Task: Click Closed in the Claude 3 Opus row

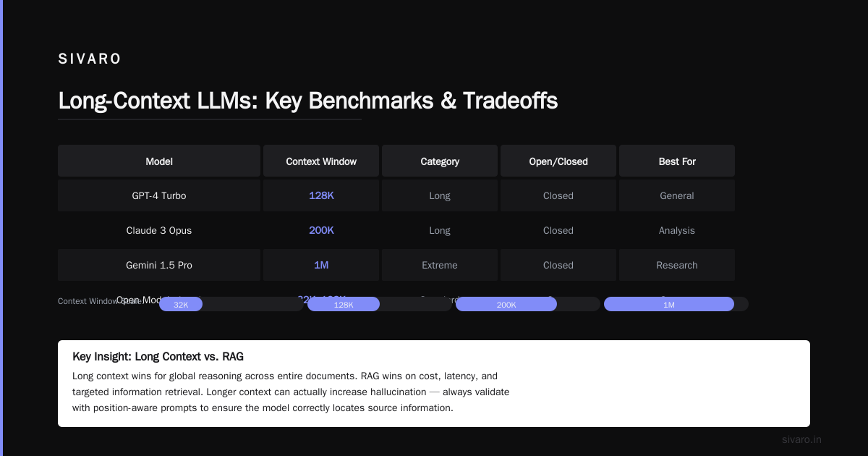Action: point(558,230)
